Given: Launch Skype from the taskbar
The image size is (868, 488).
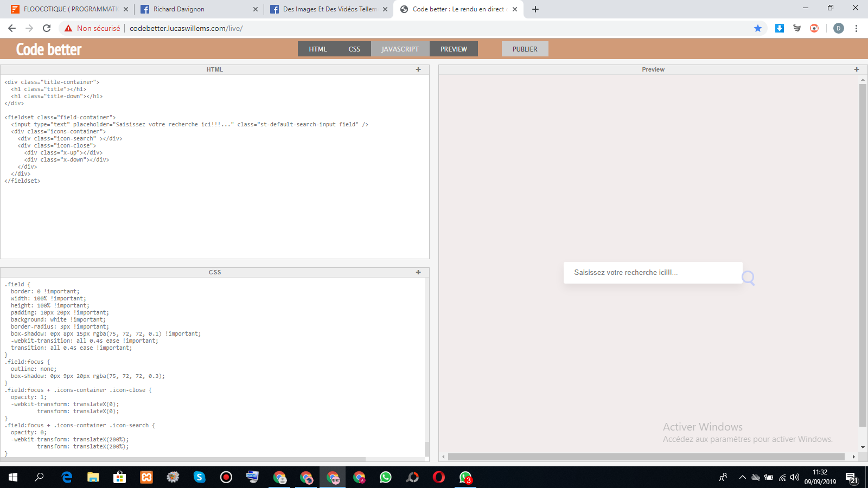Looking at the screenshot, I should (x=200, y=477).
